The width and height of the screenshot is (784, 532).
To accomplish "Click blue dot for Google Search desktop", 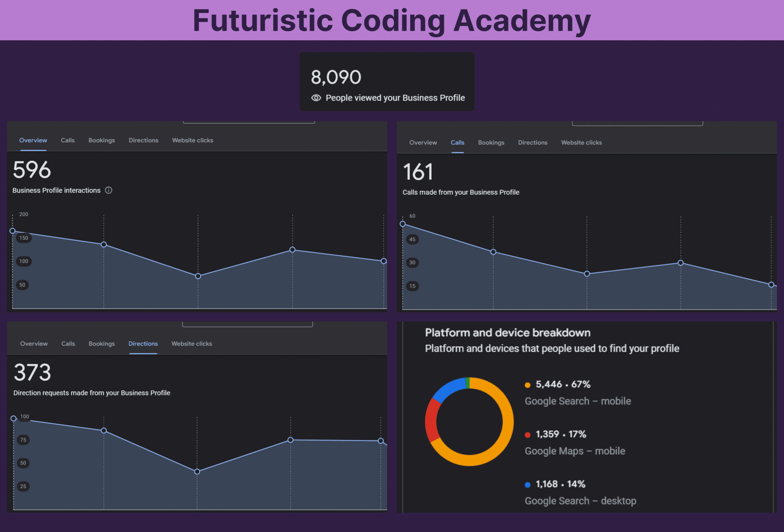I will [528, 485].
